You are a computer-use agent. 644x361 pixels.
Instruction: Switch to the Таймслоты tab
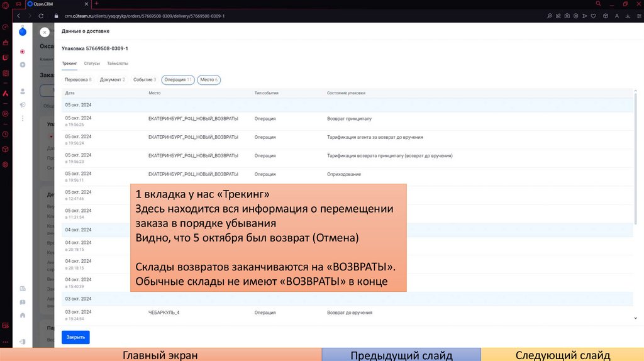pos(118,64)
